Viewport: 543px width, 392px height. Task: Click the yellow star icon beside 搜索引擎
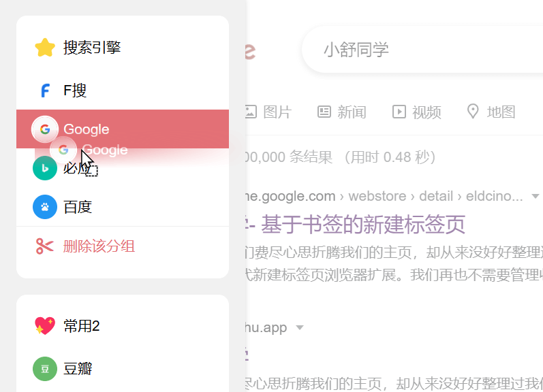click(x=45, y=48)
